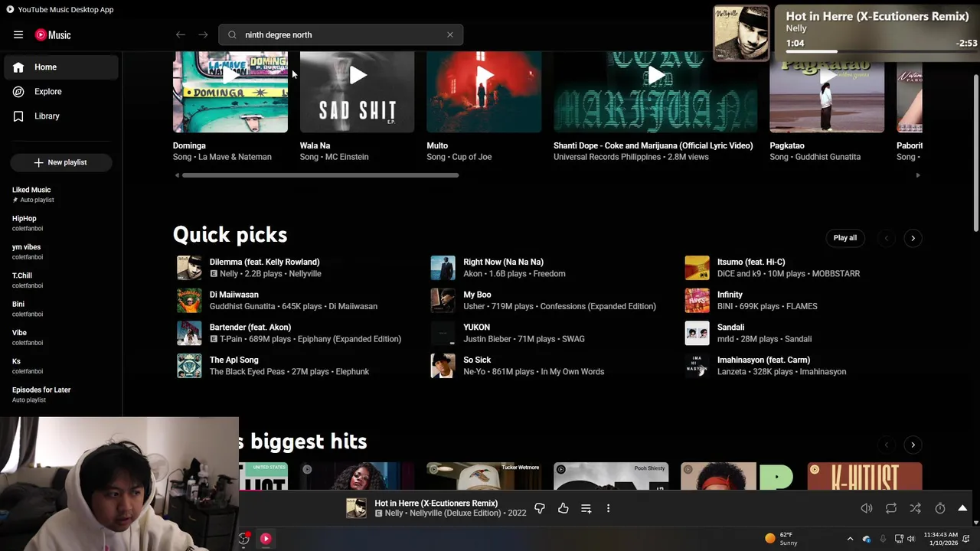This screenshot has height=551, width=980.
Task: Play So Sick by Ne-Yo
Action: (x=477, y=360)
